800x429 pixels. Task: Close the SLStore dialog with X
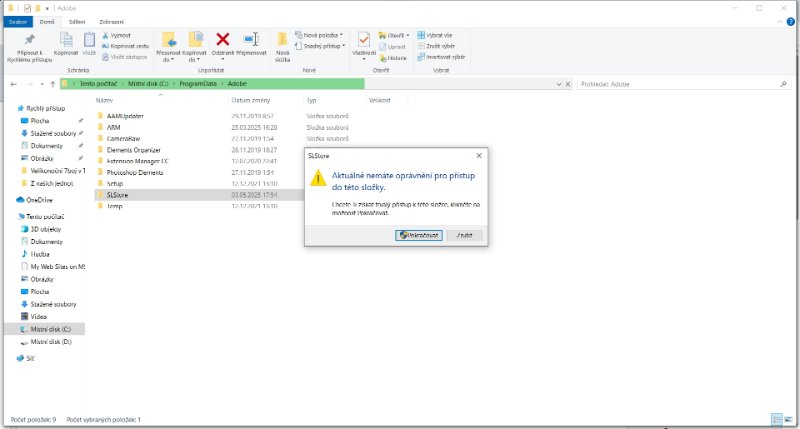click(x=479, y=156)
